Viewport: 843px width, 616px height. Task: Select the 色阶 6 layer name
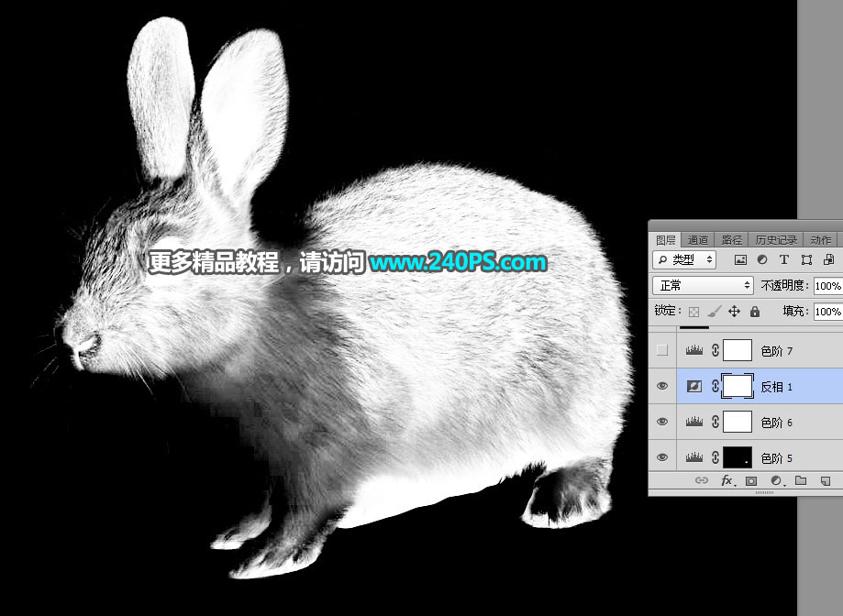[x=777, y=423]
